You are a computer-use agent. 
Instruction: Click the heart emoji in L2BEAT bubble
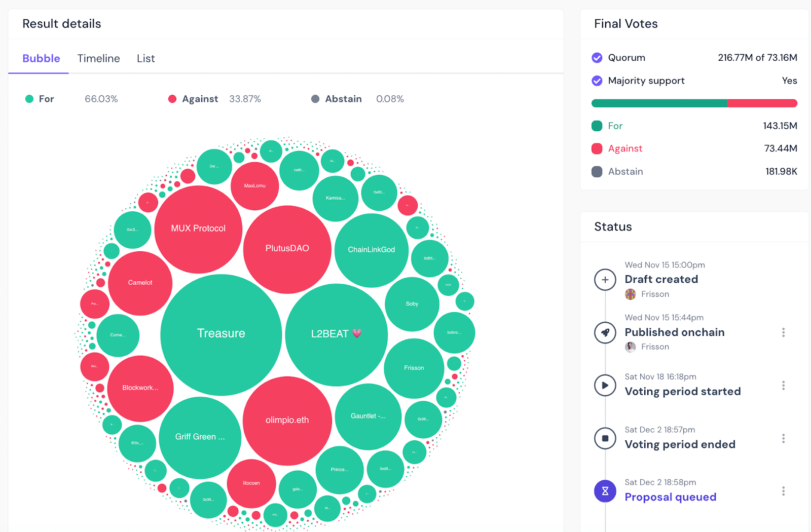(x=357, y=333)
